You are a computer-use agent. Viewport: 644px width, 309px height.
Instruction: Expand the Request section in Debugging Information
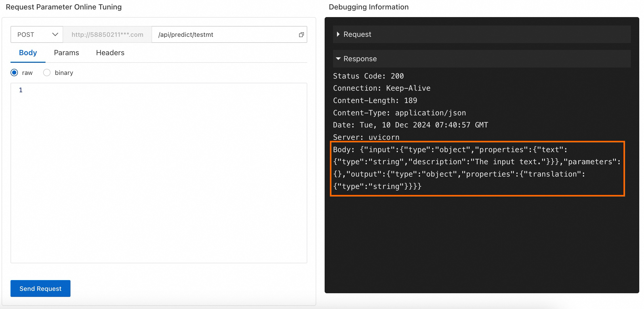(357, 34)
